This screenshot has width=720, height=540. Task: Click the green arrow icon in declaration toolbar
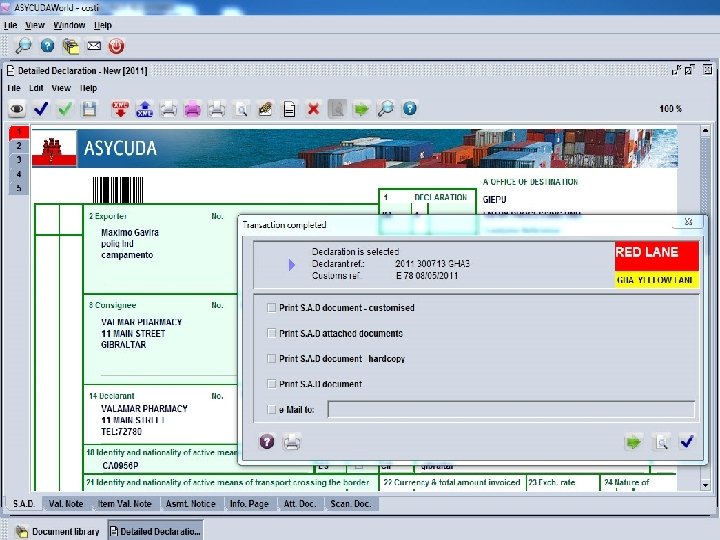(x=361, y=109)
